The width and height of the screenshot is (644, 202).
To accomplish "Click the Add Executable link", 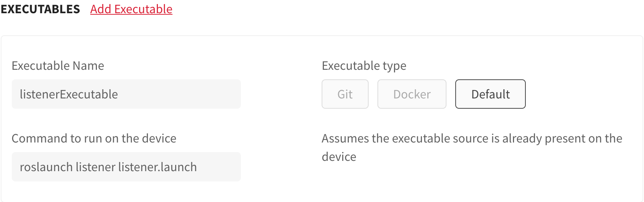I will [x=131, y=9].
